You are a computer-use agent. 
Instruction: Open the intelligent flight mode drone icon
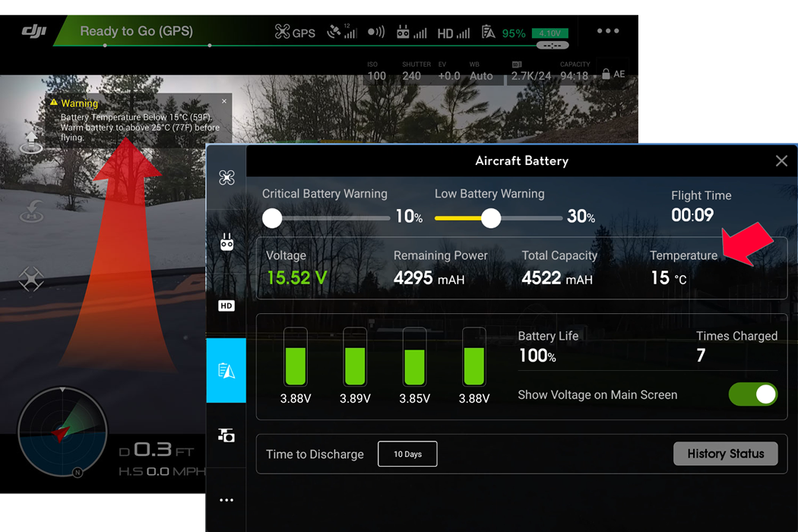click(x=31, y=278)
